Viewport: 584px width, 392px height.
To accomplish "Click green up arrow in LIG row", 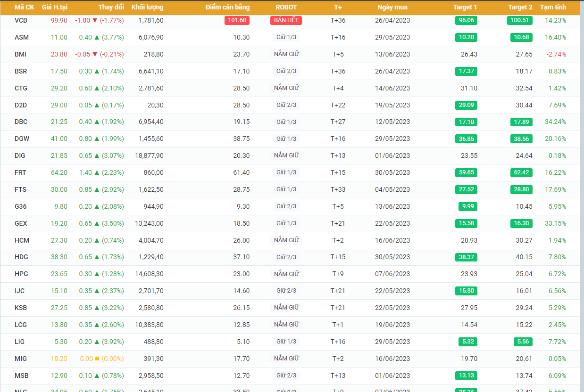I will click(97, 342).
